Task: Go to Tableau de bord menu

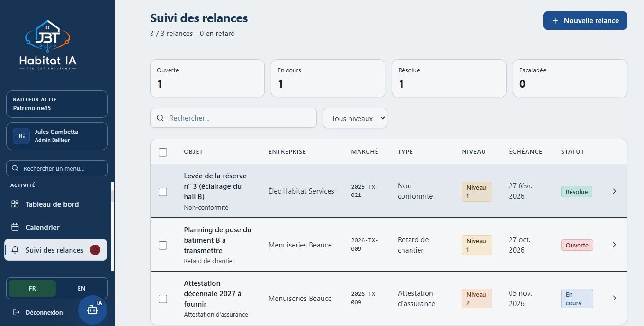Action: 55,204
